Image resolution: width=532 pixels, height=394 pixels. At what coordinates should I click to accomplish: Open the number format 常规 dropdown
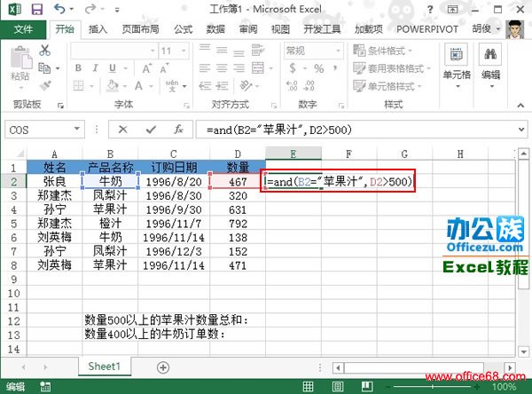click(x=339, y=51)
